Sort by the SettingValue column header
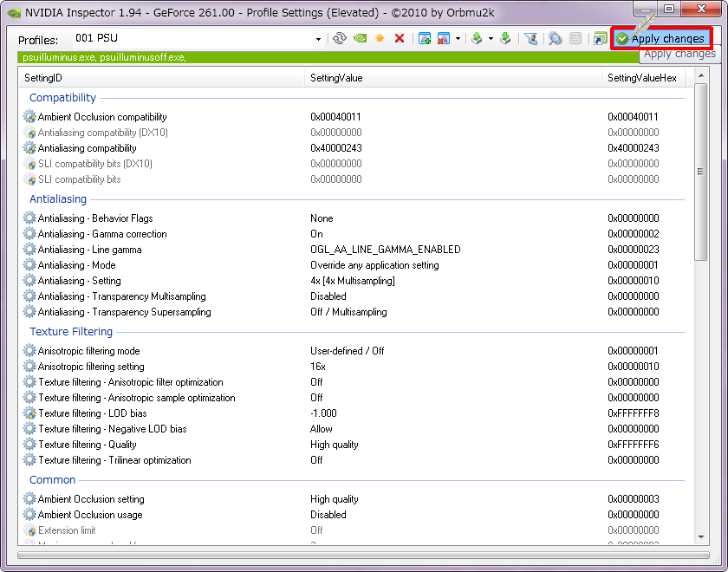Image resolution: width=728 pixels, height=572 pixels. (453, 77)
